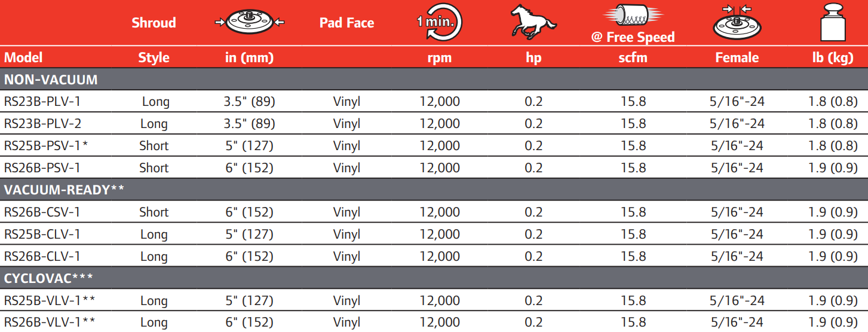Click the 1 min. rotation speed icon
868x332 pixels.
point(440,23)
